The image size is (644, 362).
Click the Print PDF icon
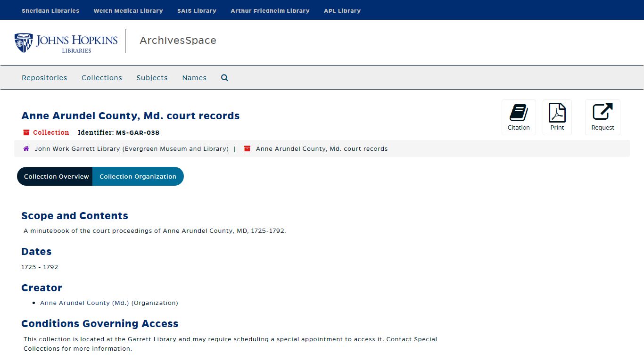tap(557, 113)
